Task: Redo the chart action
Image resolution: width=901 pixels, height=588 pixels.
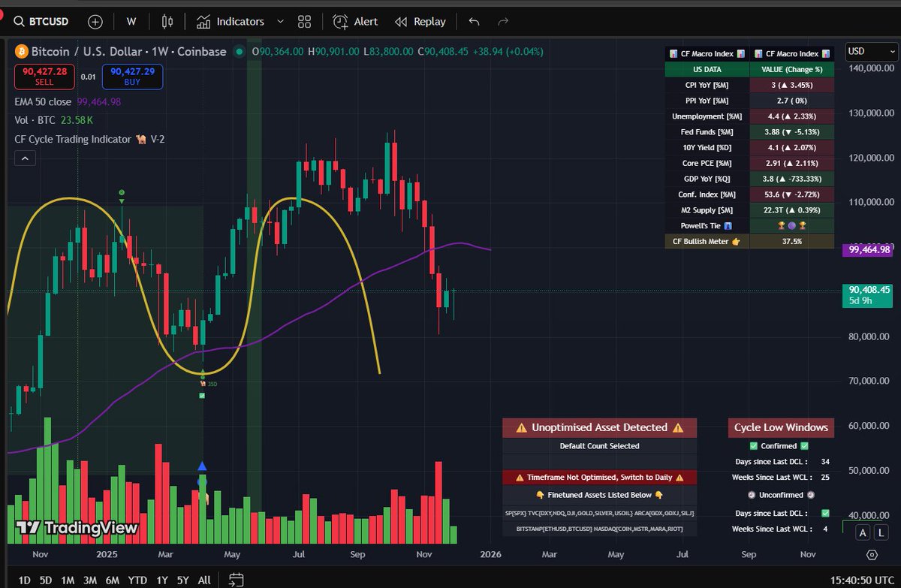Action: (x=503, y=22)
